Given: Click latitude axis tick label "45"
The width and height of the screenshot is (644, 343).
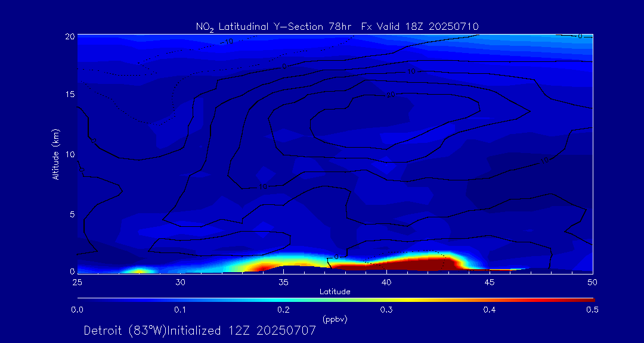Looking at the screenshot, I should pyautogui.click(x=489, y=282).
